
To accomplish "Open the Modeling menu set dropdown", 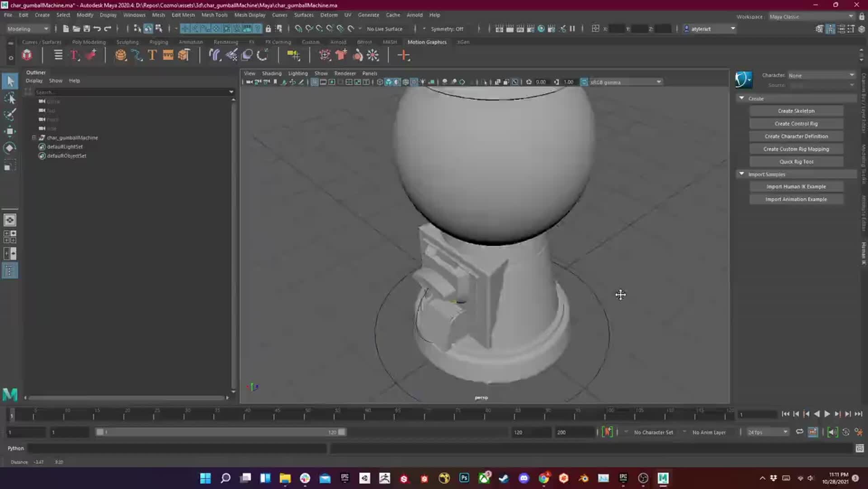I will pos(27,28).
